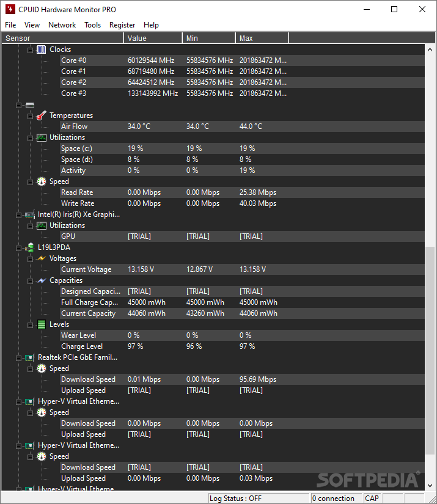
Task: Open the Register menu
Action: pyautogui.click(x=122, y=25)
